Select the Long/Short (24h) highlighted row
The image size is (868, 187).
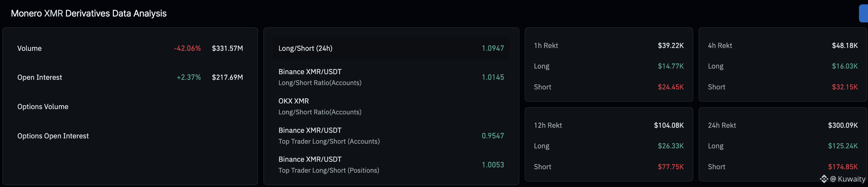coord(391,48)
